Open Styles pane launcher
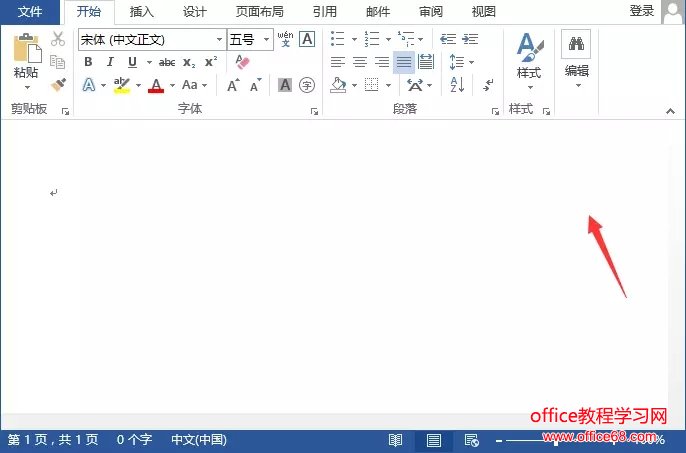The image size is (686, 453). pyautogui.click(x=546, y=112)
